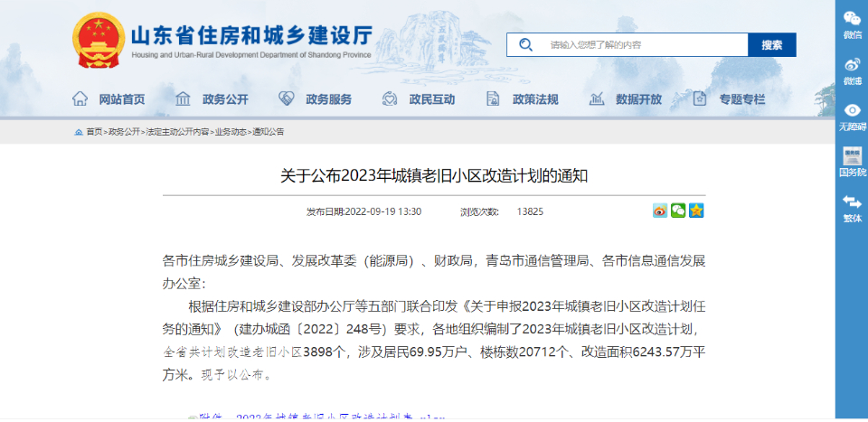Focus the search input field
Viewport: 868px width, 422px height.
[x=642, y=45]
